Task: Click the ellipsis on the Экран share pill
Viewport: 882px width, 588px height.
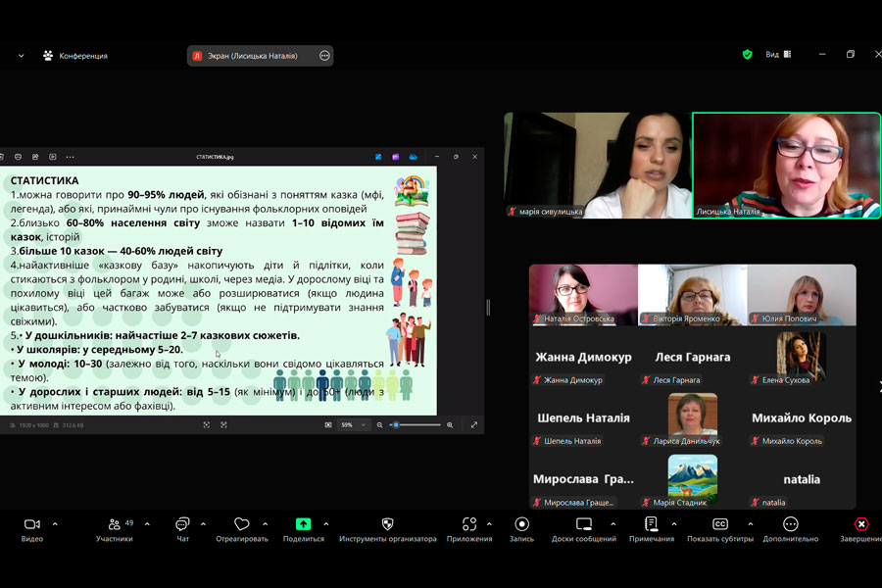Action: (324, 56)
